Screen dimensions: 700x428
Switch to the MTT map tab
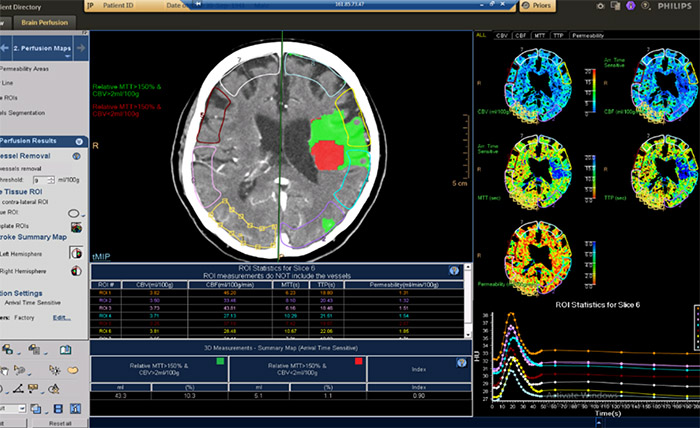539,35
